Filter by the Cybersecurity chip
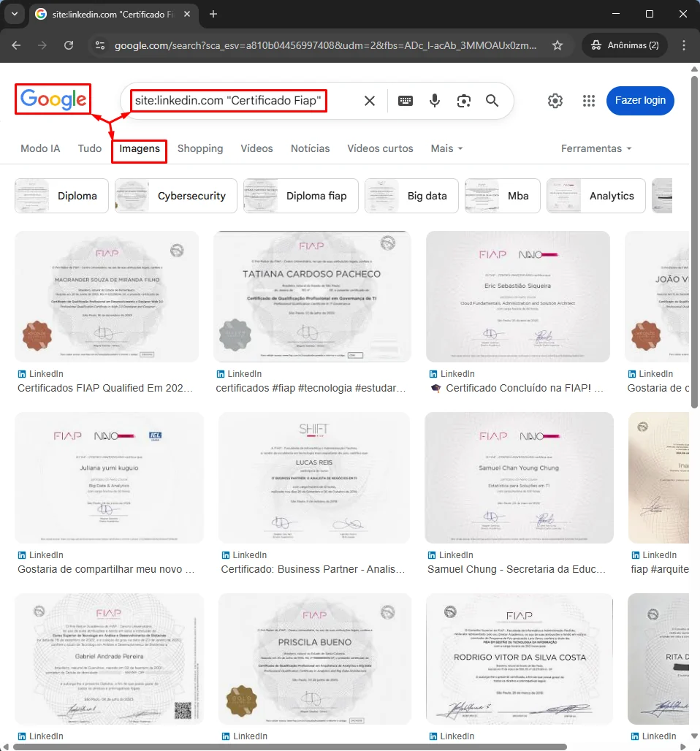 tap(176, 196)
